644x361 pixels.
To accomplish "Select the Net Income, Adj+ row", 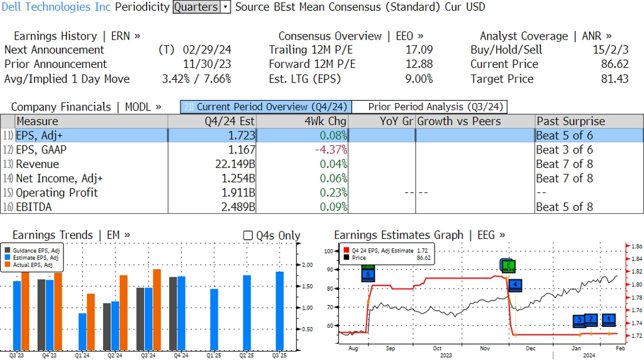I will click(321, 179).
